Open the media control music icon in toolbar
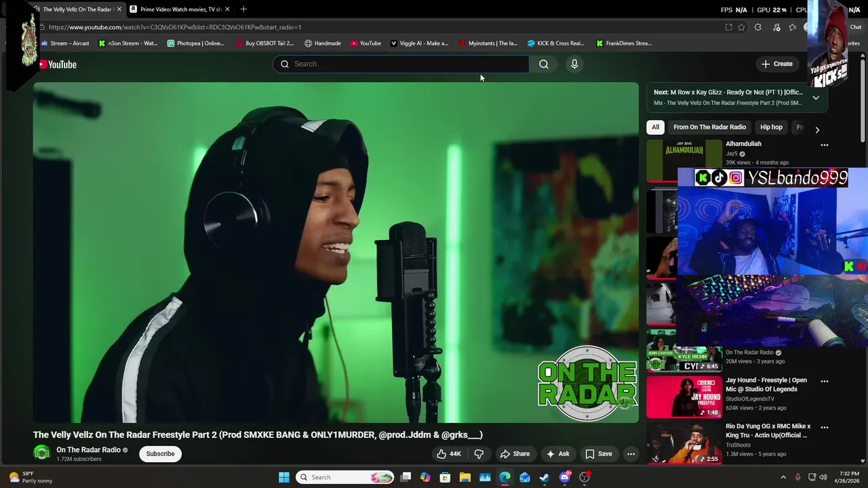 pyautogui.click(x=776, y=27)
